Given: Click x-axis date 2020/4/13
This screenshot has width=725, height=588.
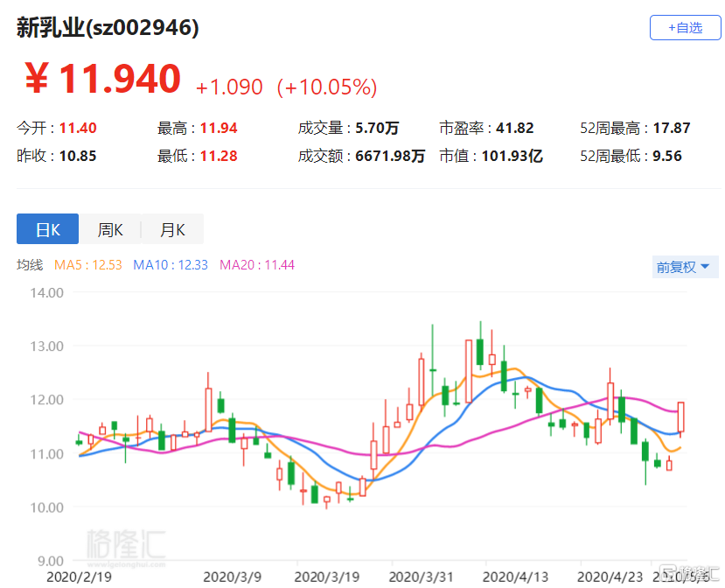Looking at the screenshot, I should tap(515, 577).
